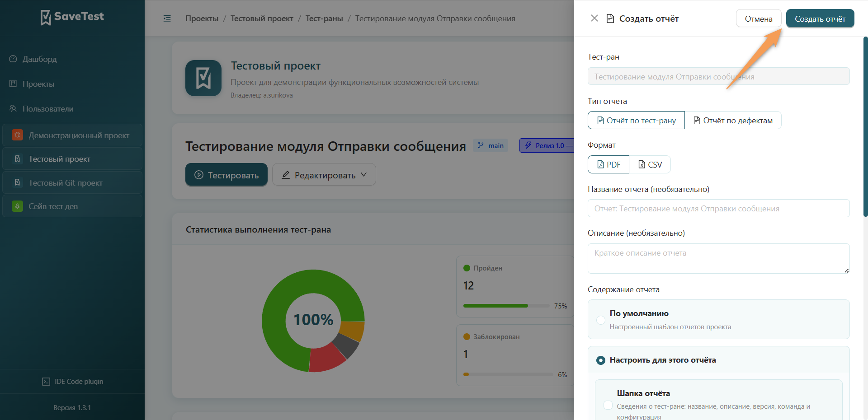868x420 pixels.
Task: Click the orange bug icon of Демонстрационный проект
Action: pyautogui.click(x=17, y=135)
